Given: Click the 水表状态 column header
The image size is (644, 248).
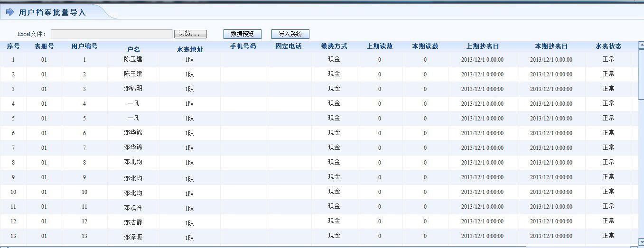Looking at the screenshot, I should tap(608, 46).
